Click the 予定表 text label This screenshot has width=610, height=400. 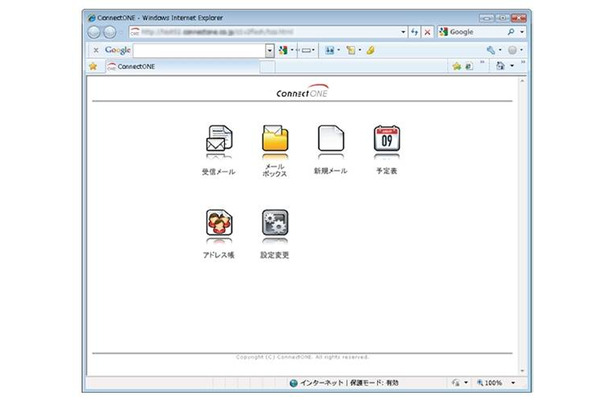point(387,171)
